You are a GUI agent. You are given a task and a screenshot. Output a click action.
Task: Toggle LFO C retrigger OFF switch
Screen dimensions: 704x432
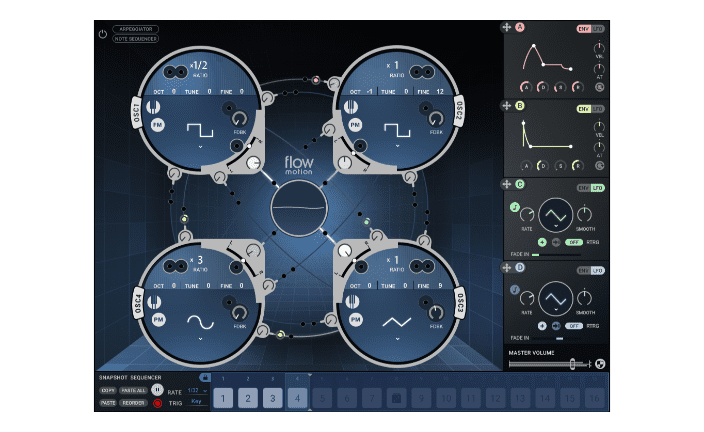click(x=573, y=242)
